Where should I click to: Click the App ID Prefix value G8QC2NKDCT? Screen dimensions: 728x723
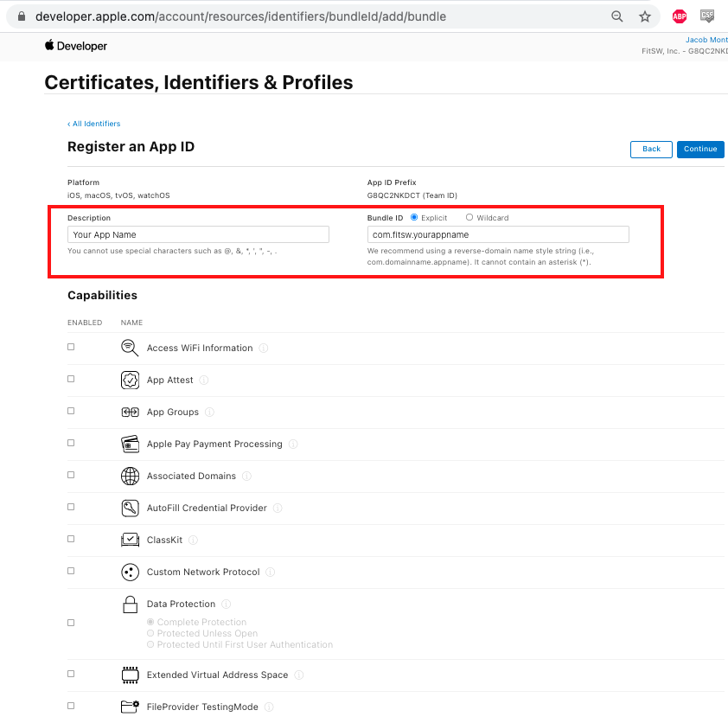pyautogui.click(x=393, y=195)
